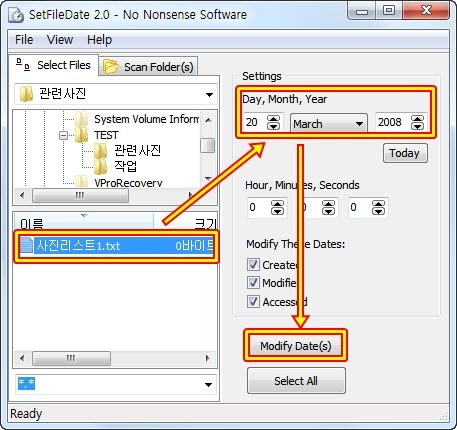This screenshot has height=430, width=457.
Task: Open the File menu
Action: pos(24,40)
